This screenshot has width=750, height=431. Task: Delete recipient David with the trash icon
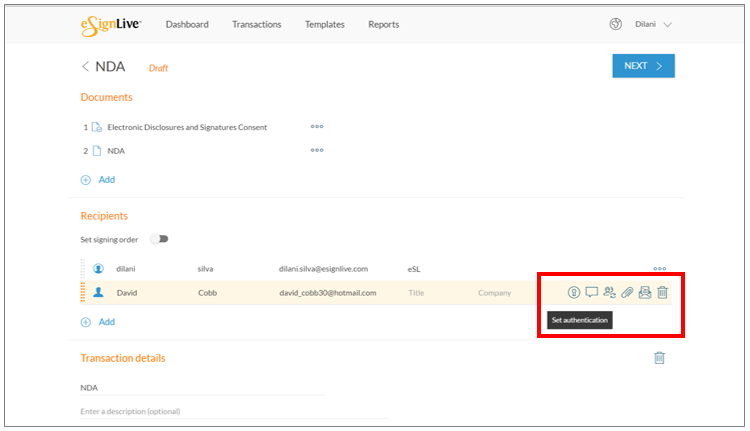tap(662, 292)
